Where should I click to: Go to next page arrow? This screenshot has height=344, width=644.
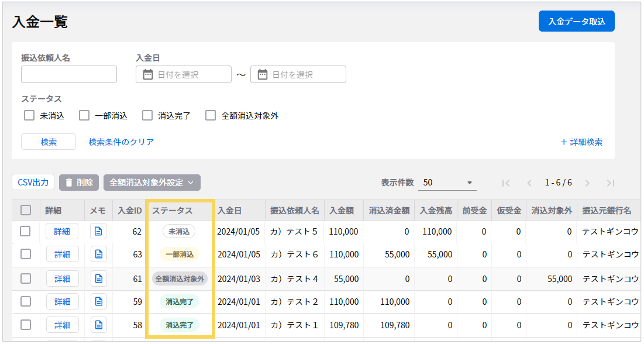587,183
